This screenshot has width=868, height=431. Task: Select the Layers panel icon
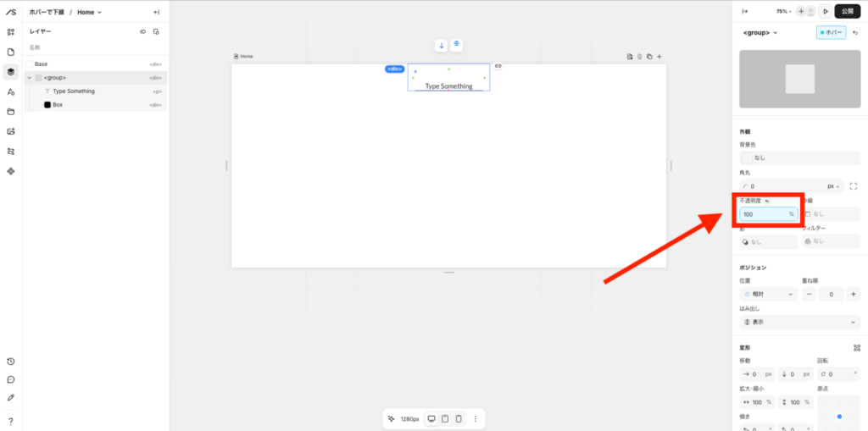(x=11, y=72)
